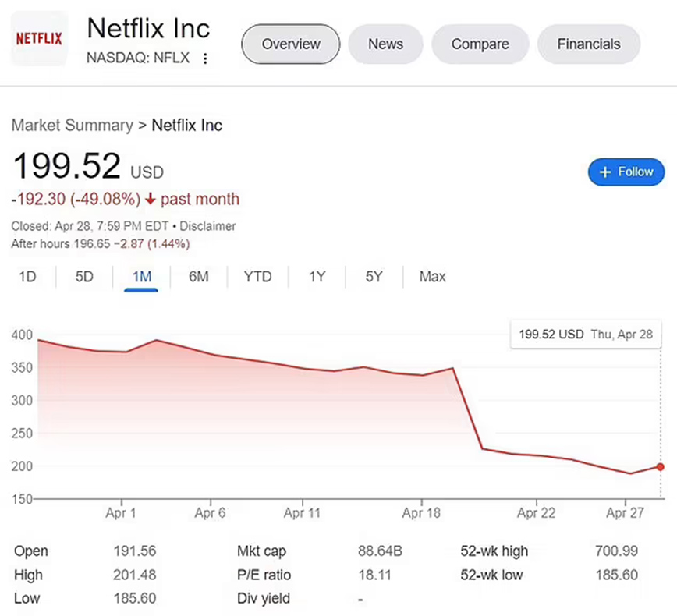The width and height of the screenshot is (677, 616).
Task: Open the Disclaimer link
Action: tap(208, 226)
